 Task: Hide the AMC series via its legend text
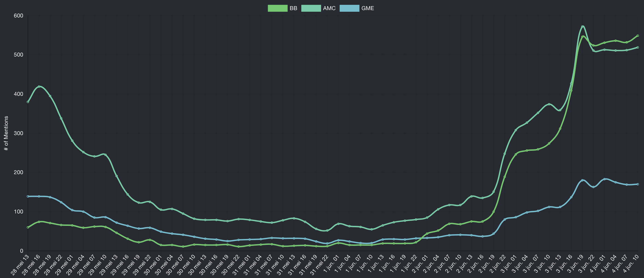pos(329,8)
